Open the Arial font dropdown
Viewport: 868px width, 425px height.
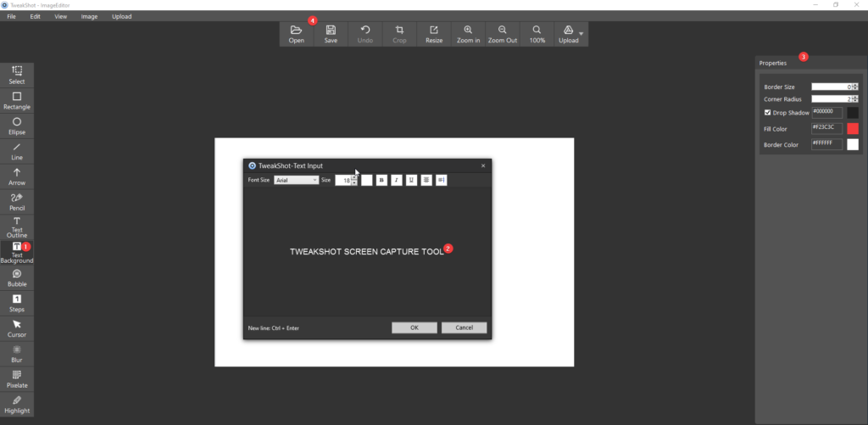(x=296, y=180)
